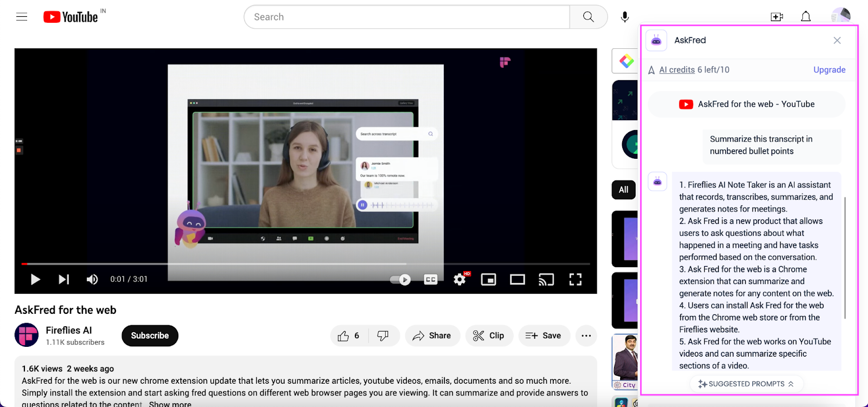Screen dimensions: 868x407
Task: Focus the YouTube search field
Action: coord(407,17)
